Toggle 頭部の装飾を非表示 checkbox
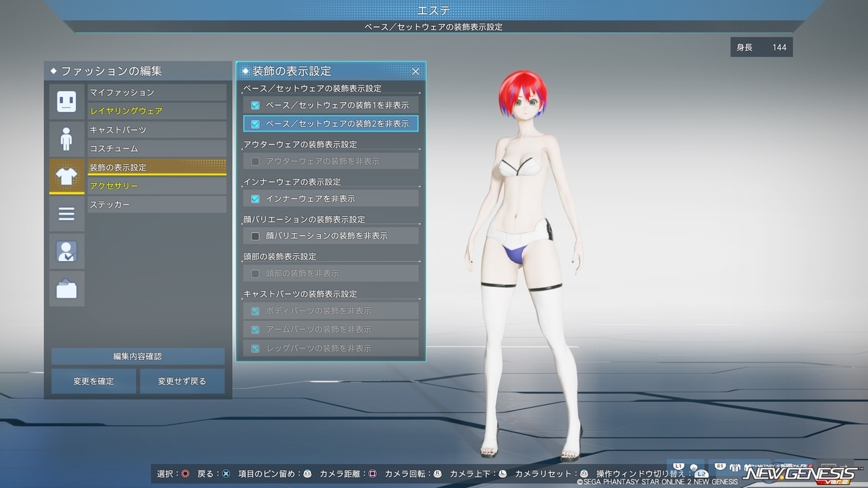This screenshot has height=488, width=868. pos(255,274)
